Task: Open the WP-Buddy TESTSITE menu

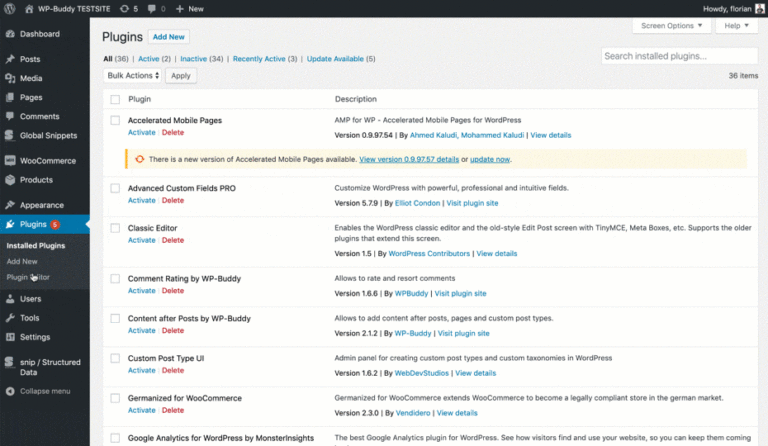Action: [73, 9]
